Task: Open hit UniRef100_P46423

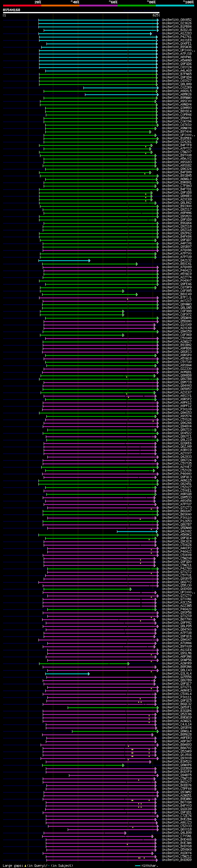Action: [x=177, y=271]
